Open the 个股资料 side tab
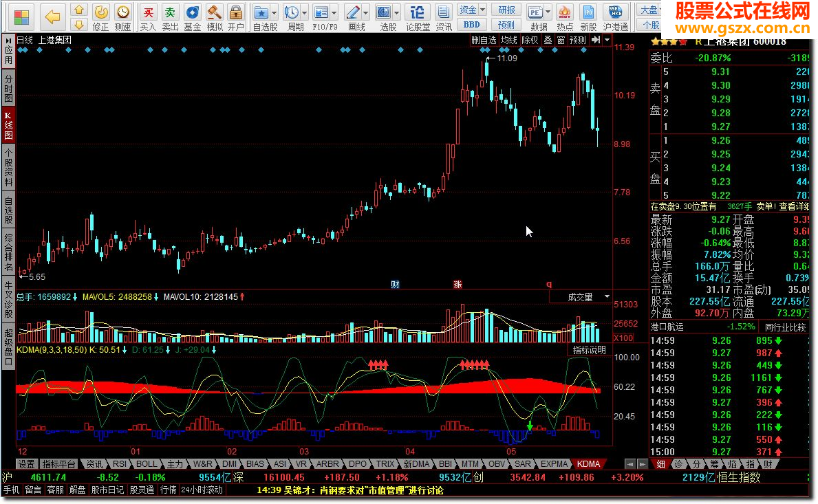The image size is (818, 504). (x=8, y=167)
